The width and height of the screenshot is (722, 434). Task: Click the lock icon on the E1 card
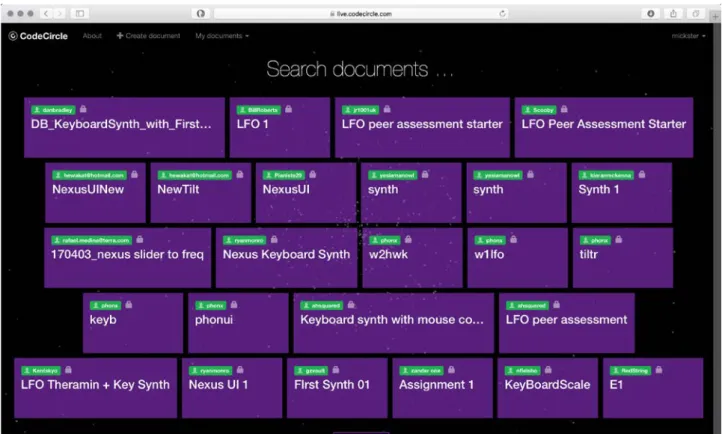pos(659,370)
